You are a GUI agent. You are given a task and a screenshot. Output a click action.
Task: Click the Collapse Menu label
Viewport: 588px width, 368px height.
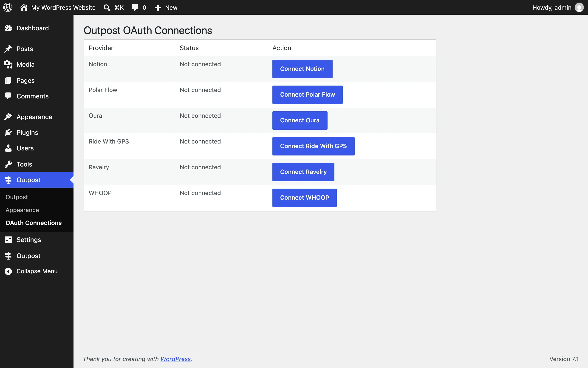[x=37, y=271]
